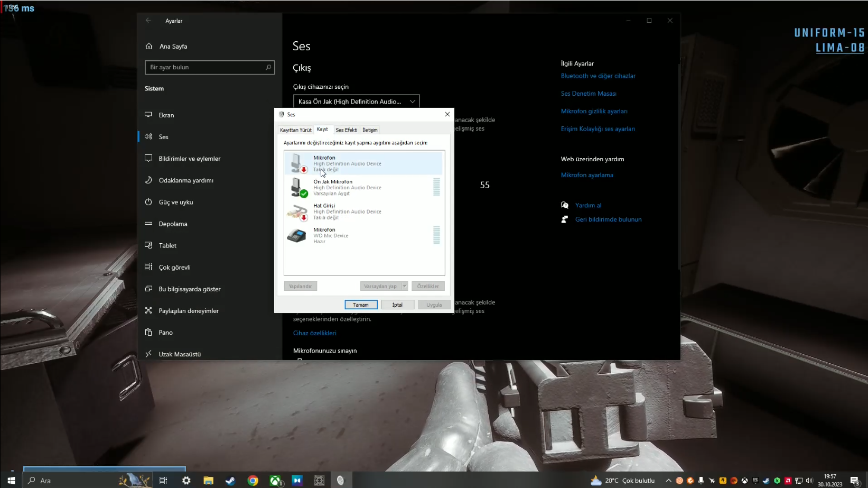Click the Uzak Masaüstü remote desktop icon
The image size is (868, 488).
148,354
